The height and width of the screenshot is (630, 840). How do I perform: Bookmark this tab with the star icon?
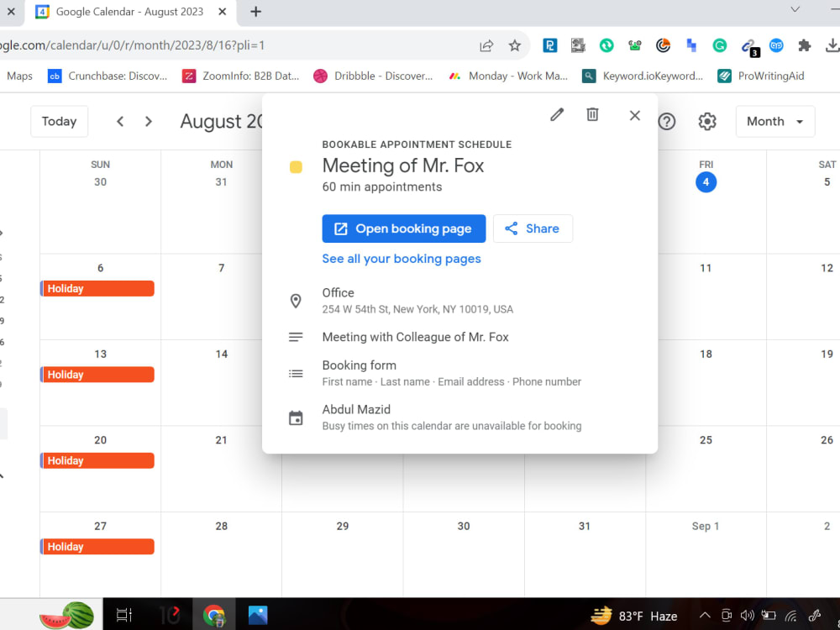point(515,45)
